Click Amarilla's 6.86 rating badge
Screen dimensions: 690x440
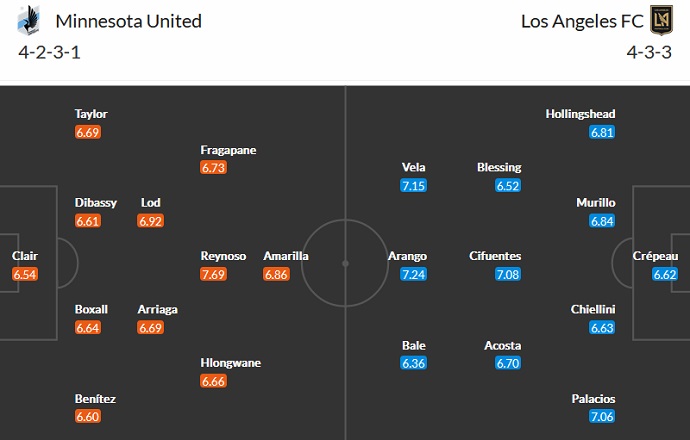(277, 274)
